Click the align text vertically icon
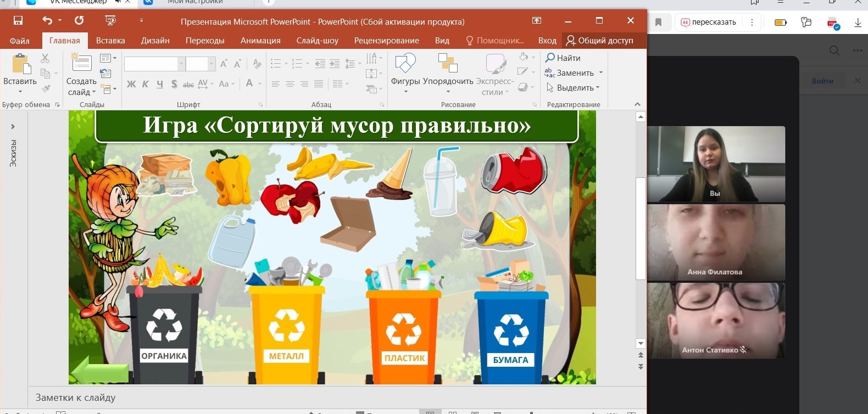Screen dimensions: 868x414 click(x=374, y=73)
